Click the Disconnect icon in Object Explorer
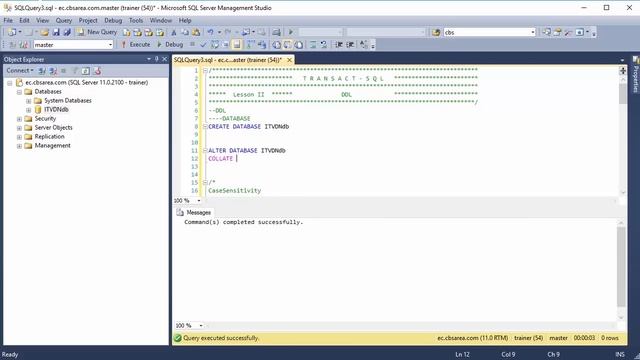The height and width of the screenshot is (360, 640). tap(53, 71)
